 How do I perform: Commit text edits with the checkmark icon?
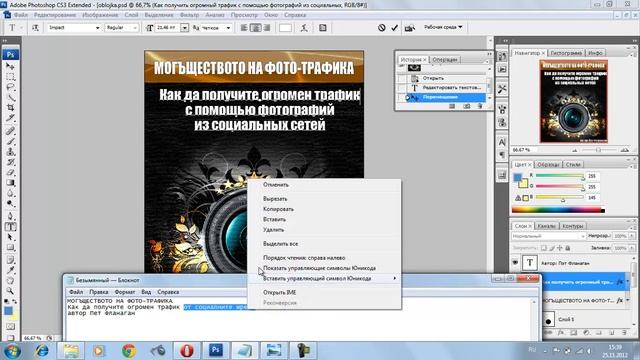coord(395,28)
